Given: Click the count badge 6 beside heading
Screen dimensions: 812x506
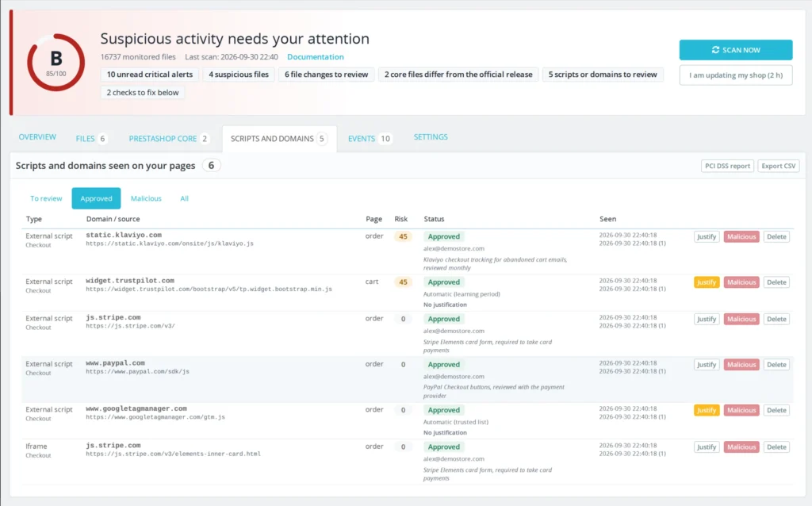Looking at the screenshot, I should 211,166.
